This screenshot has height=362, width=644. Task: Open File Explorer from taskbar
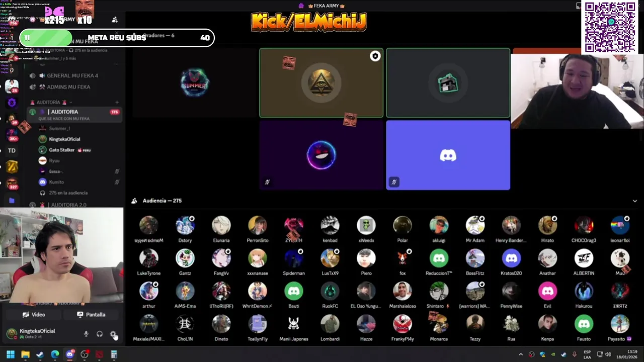[x=25, y=354]
